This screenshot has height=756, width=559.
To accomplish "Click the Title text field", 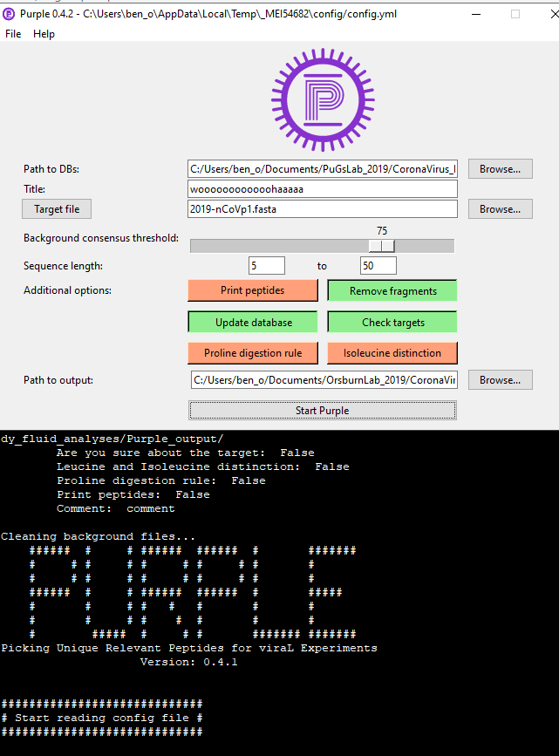I will point(323,189).
